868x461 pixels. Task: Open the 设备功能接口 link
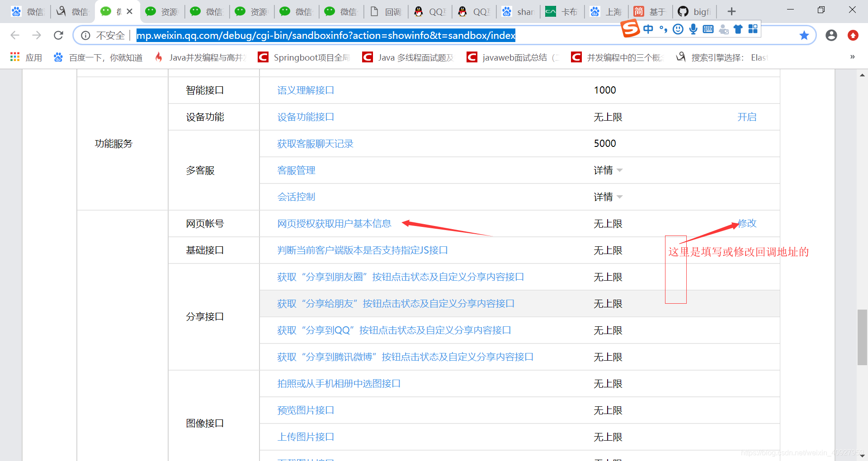306,117
